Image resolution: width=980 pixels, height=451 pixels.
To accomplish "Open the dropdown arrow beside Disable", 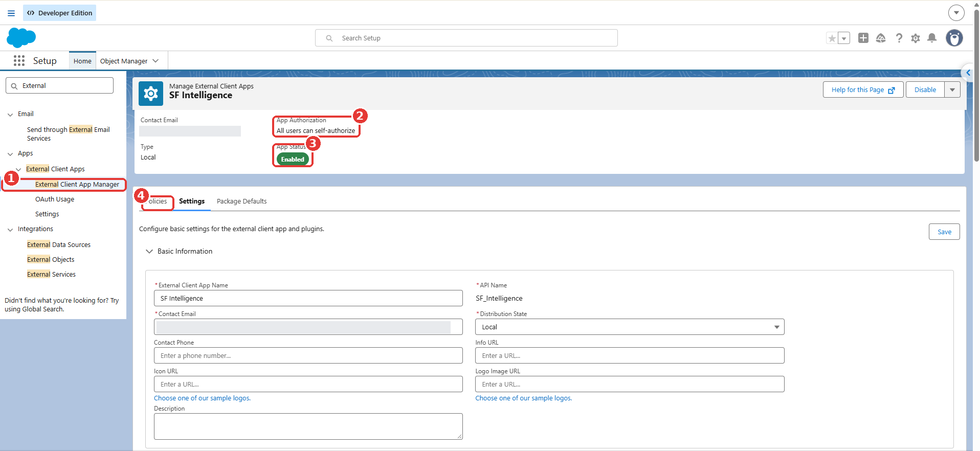I will pyautogui.click(x=952, y=89).
